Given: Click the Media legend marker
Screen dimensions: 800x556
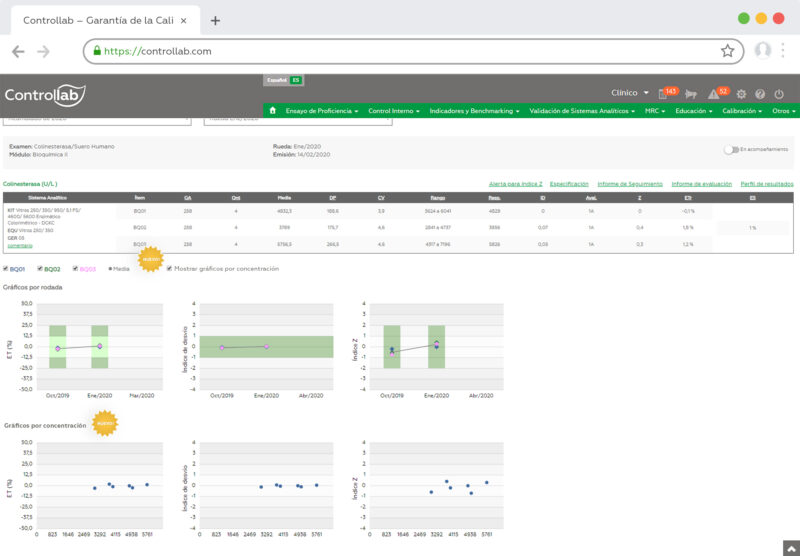Looking at the screenshot, I should pos(110,268).
